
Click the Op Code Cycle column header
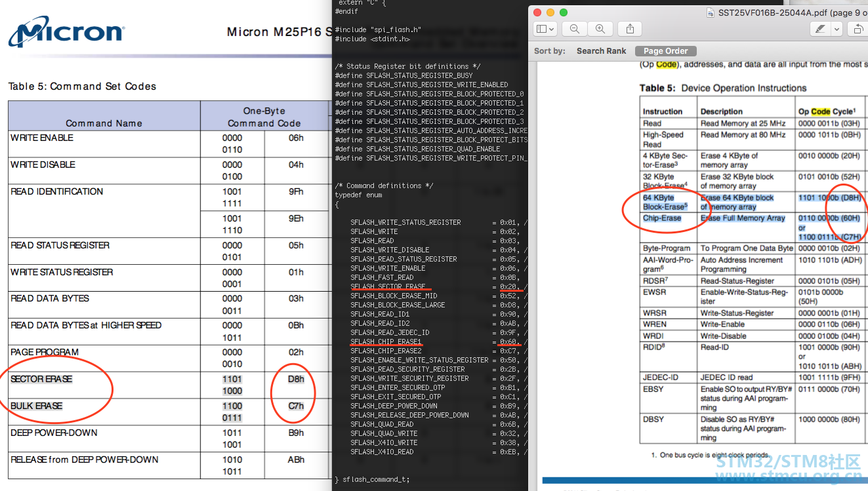pyautogui.click(x=827, y=111)
